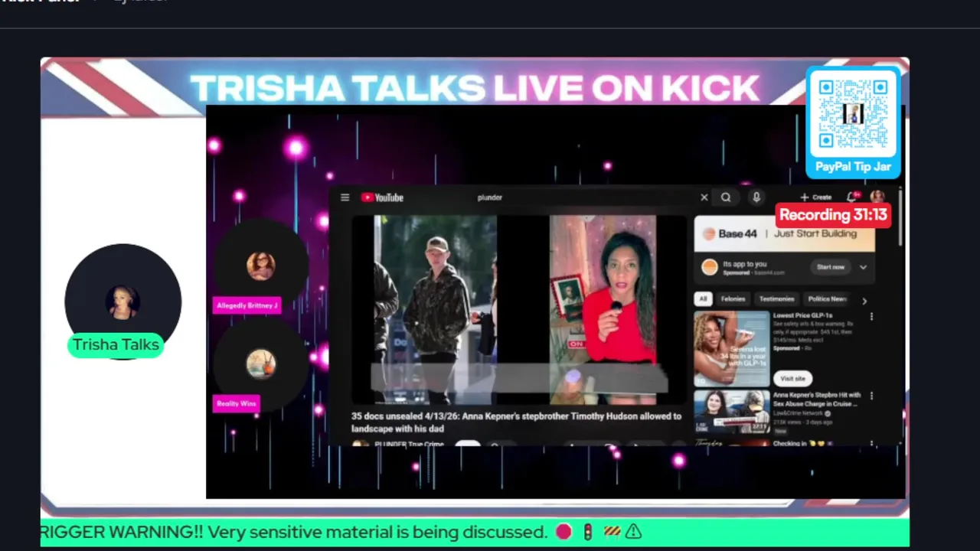Open the Create button

coord(816,197)
